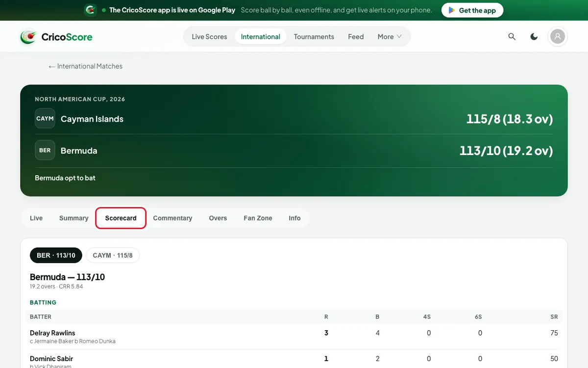Click Bermuda — 113/10 innings heading

pyautogui.click(x=68, y=277)
